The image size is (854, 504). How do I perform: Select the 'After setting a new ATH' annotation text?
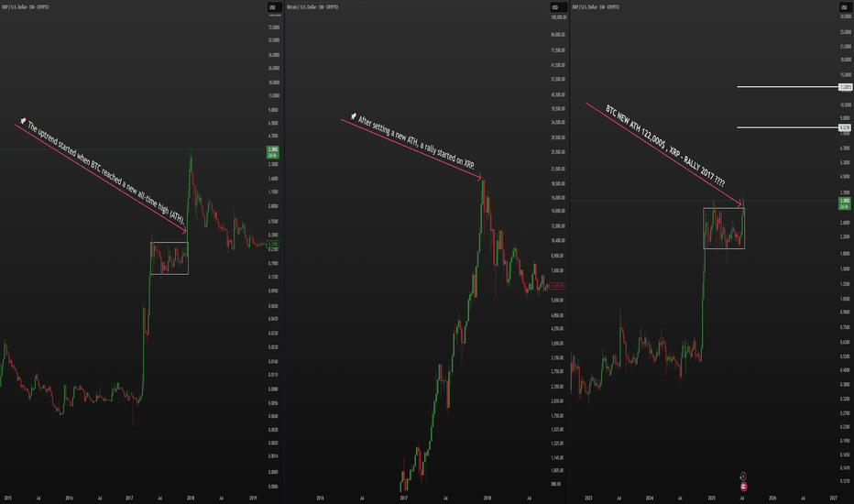pyautogui.click(x=417, y=142)
